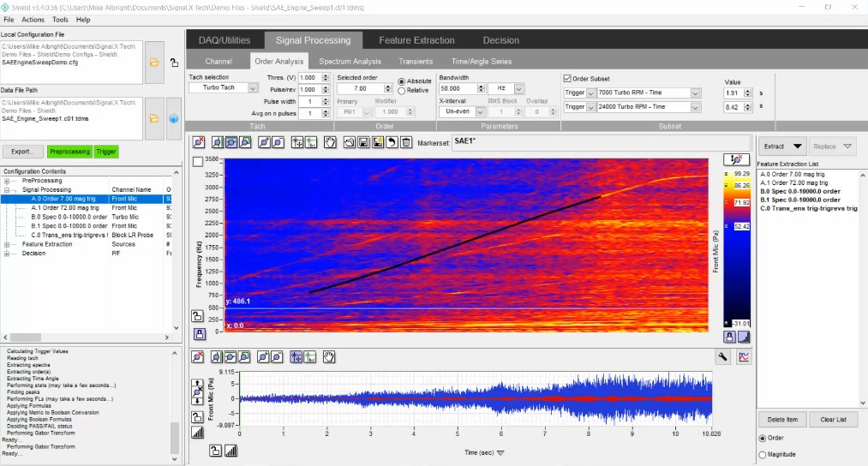The height and width of the screenshot is (466, 868).
Task: Click the Selected order value field
Action: tap(360, 88)
